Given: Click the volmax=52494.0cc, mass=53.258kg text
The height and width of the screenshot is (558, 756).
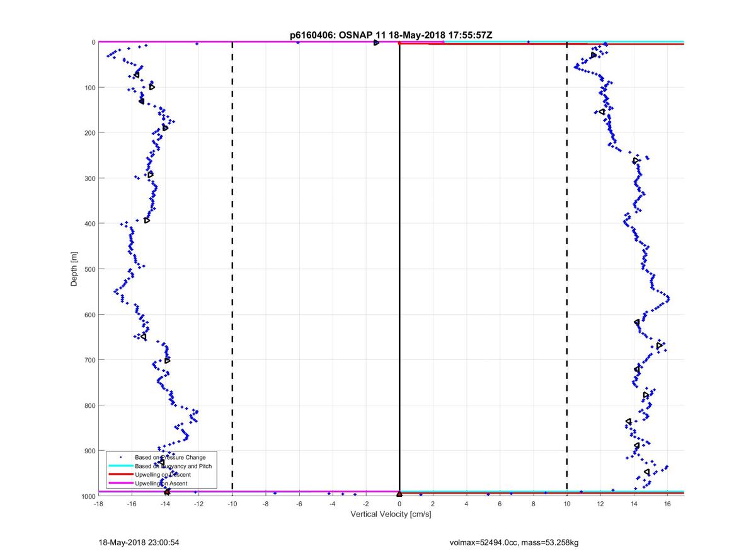Looking at the screenshot, I should click(515, 542).
